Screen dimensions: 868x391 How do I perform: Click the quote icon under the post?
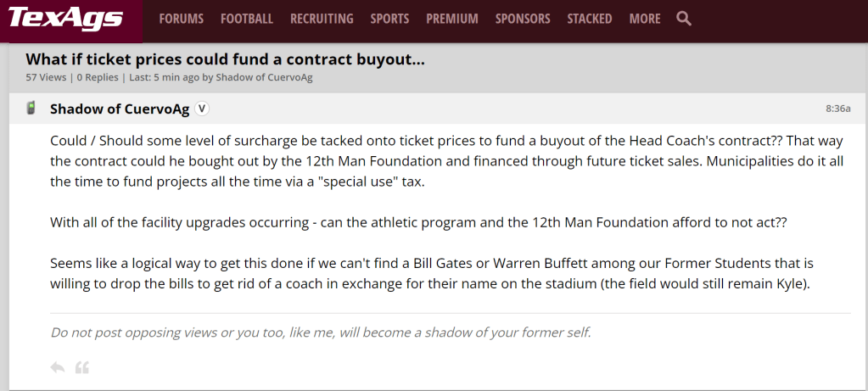click(82, 367)
